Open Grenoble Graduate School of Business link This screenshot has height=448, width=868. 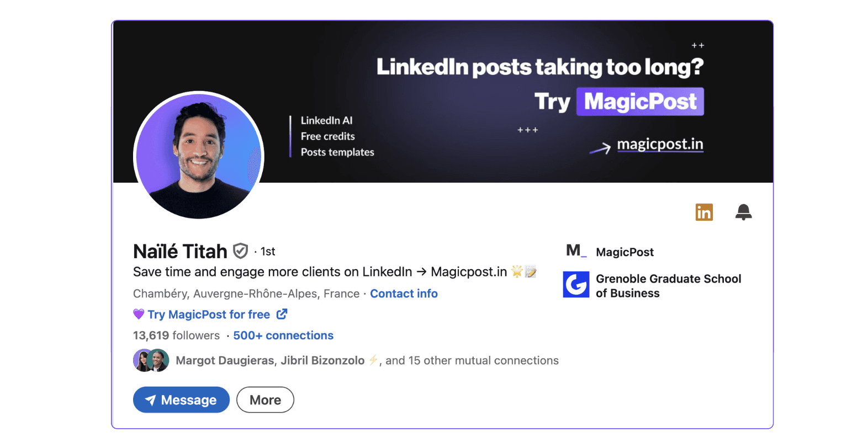click(x=669, y=286)
